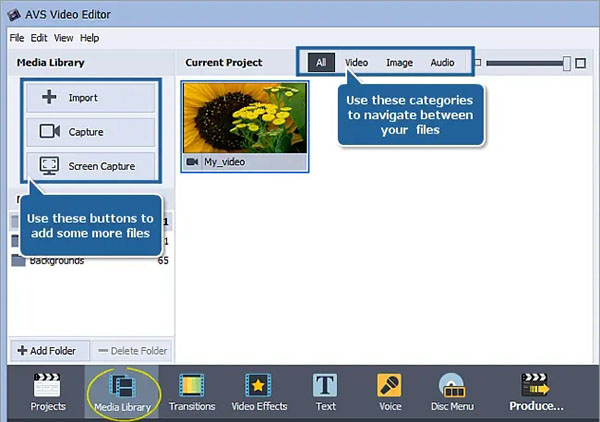Open the Projects section
The image size is (600, 422).
47,392
